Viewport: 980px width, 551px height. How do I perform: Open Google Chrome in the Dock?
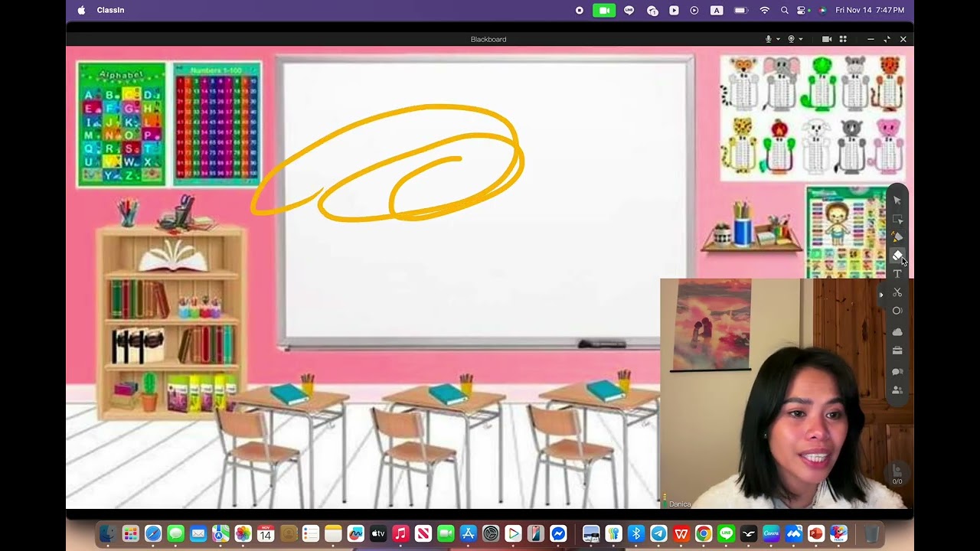pyautogui.click(x=704, y=533)
